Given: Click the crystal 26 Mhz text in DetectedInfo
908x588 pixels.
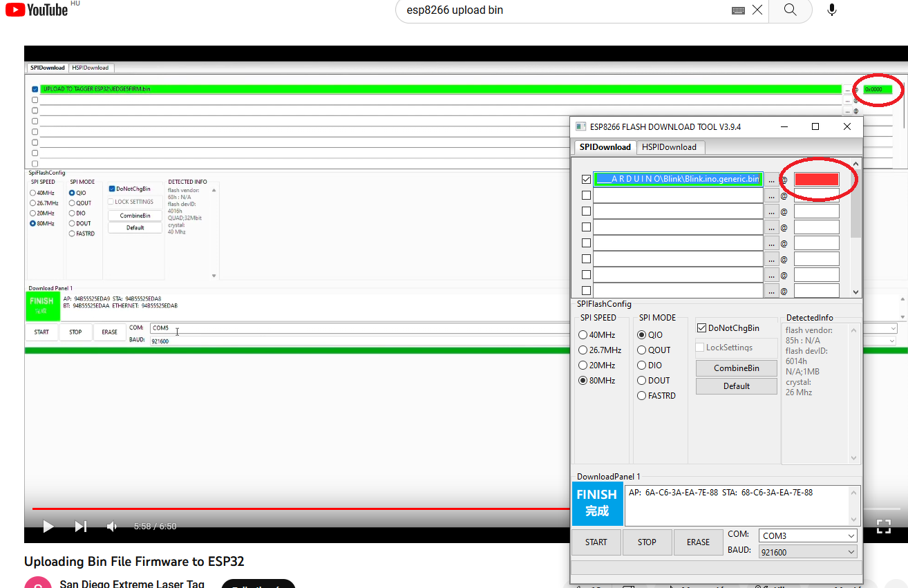Looking at the screenshot, I should click(799, 387).
